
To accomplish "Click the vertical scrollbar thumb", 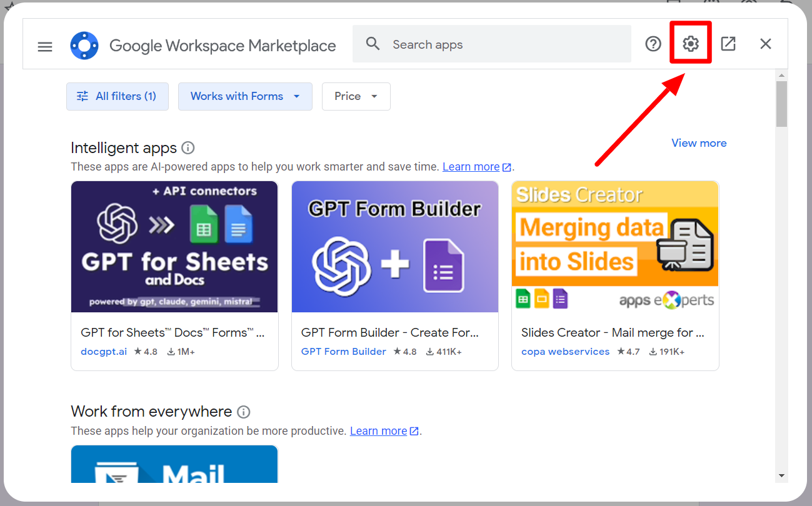I will (781, 103).
